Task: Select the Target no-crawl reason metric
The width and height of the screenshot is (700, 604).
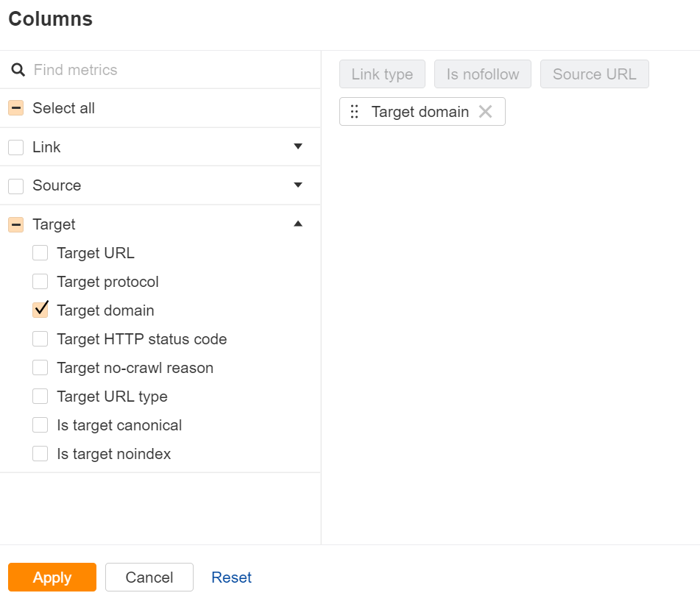Action: pos(40,368)
